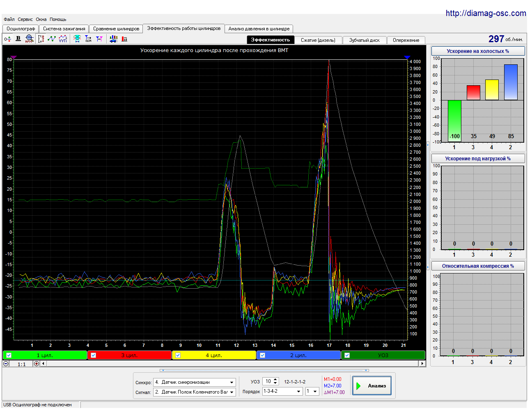Click the M1=0.00 value
The width and height of the screenshot is (532, 410).
[x=332, y=379]
